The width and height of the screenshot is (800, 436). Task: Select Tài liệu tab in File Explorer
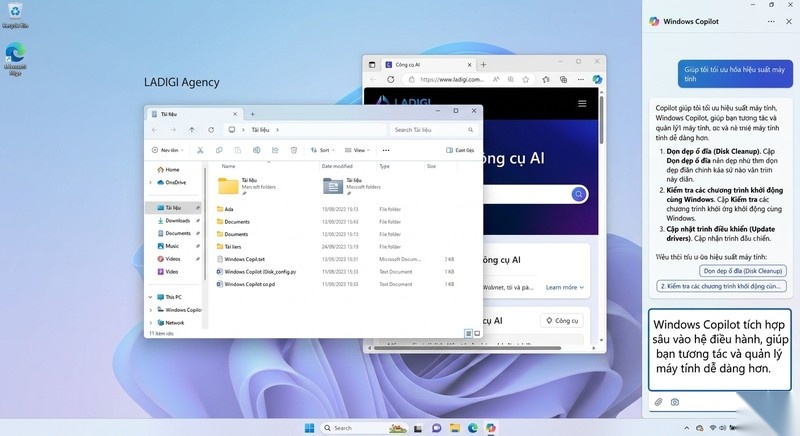pyautogui.click(x=194, y=114)
